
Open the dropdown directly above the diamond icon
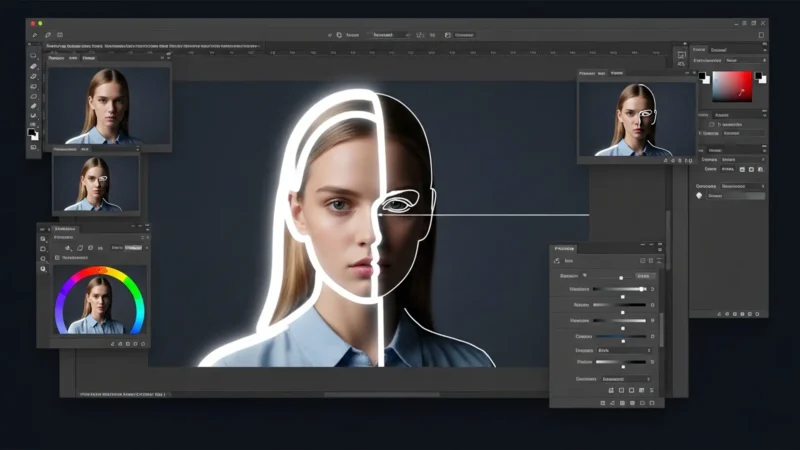click(743, 186)
